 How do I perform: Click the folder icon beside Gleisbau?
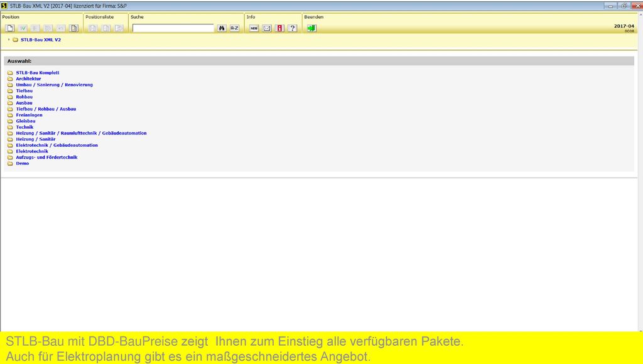(x=10, y=121)
